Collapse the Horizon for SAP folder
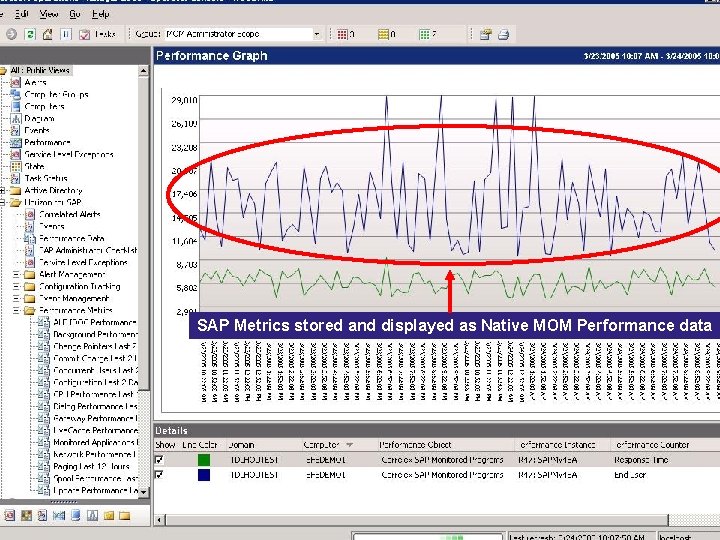Viewport: 720px width, 540px height. click(x=2, y=202)
